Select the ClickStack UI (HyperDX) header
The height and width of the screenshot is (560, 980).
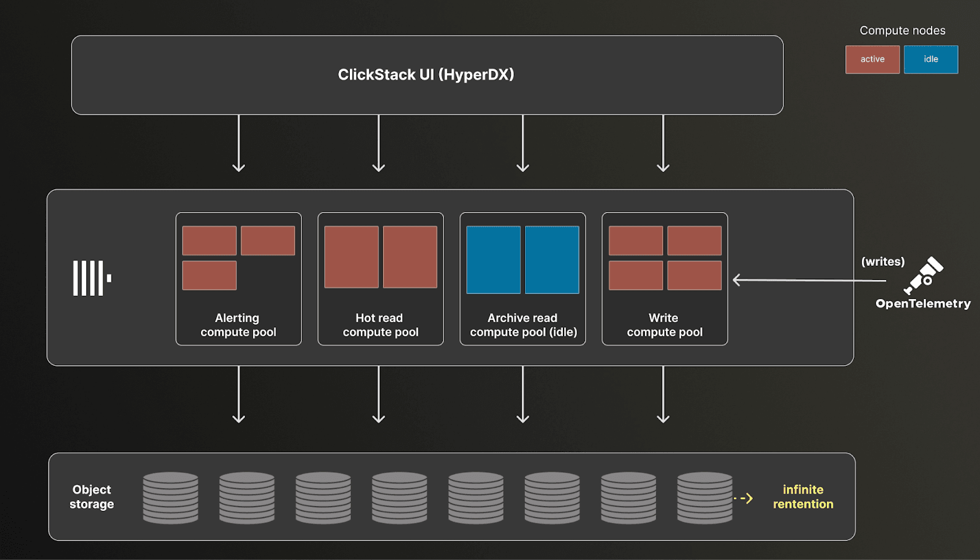[x=427, y=75]
